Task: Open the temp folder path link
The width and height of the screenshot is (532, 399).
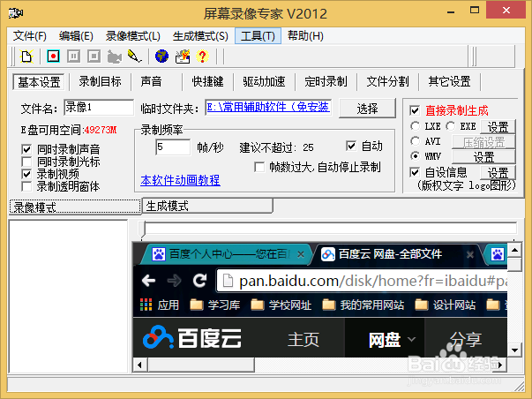Action: point(268,108)
